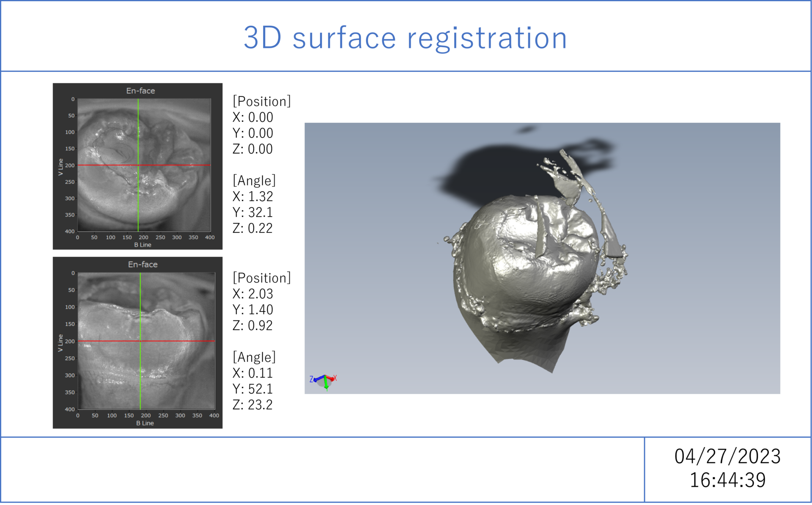The image size is (812, 505).
Task: Click the time 16:44:39
Action: (x=727, y=480)
